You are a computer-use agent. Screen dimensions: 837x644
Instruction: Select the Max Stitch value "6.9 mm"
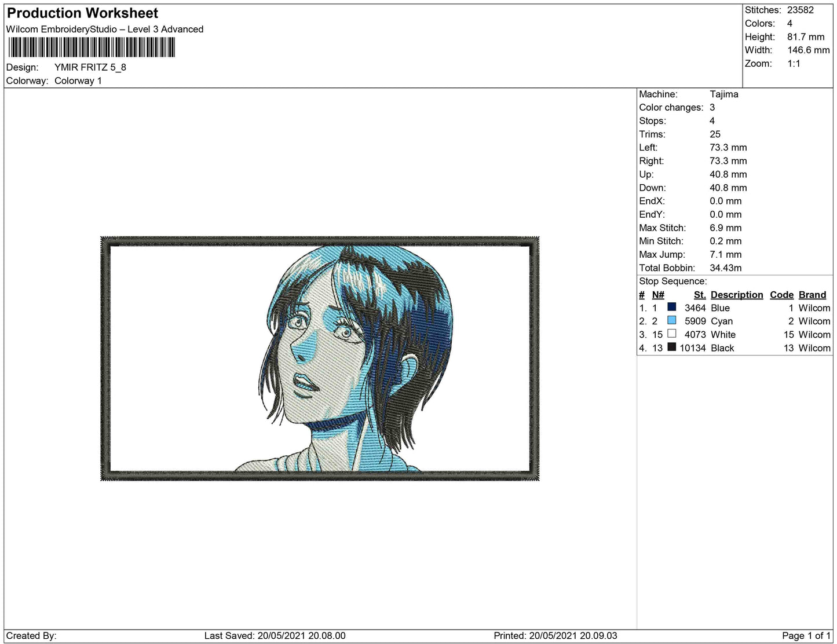[x=726, y=228]
